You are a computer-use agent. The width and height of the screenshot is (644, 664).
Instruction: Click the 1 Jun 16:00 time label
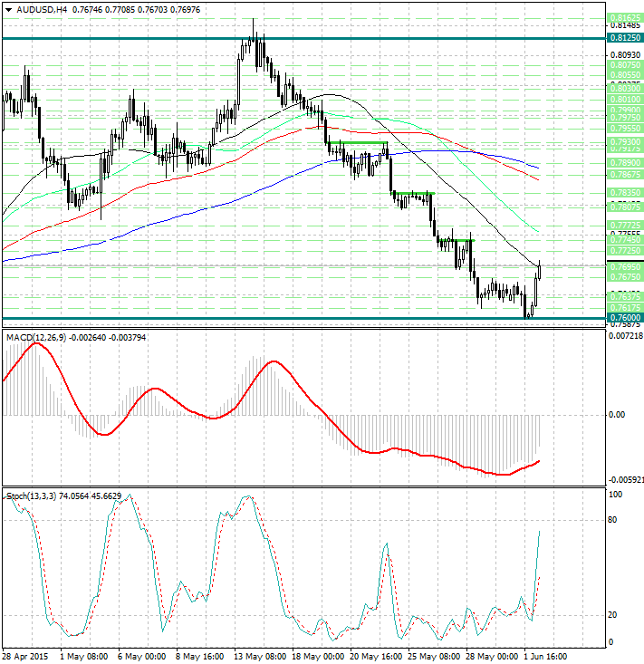(x=546, y=657)
